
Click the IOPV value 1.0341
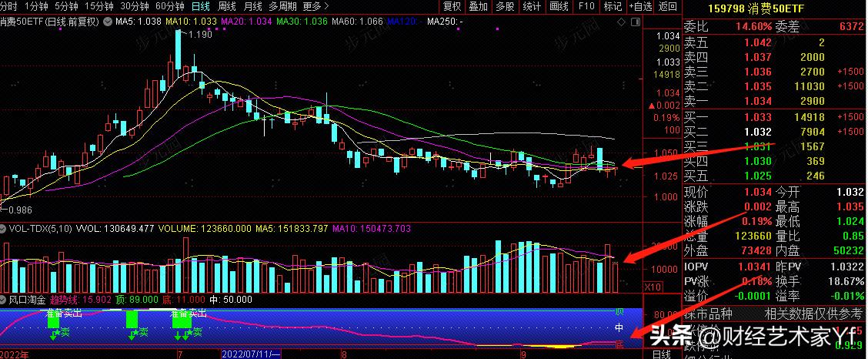[755, 267]
